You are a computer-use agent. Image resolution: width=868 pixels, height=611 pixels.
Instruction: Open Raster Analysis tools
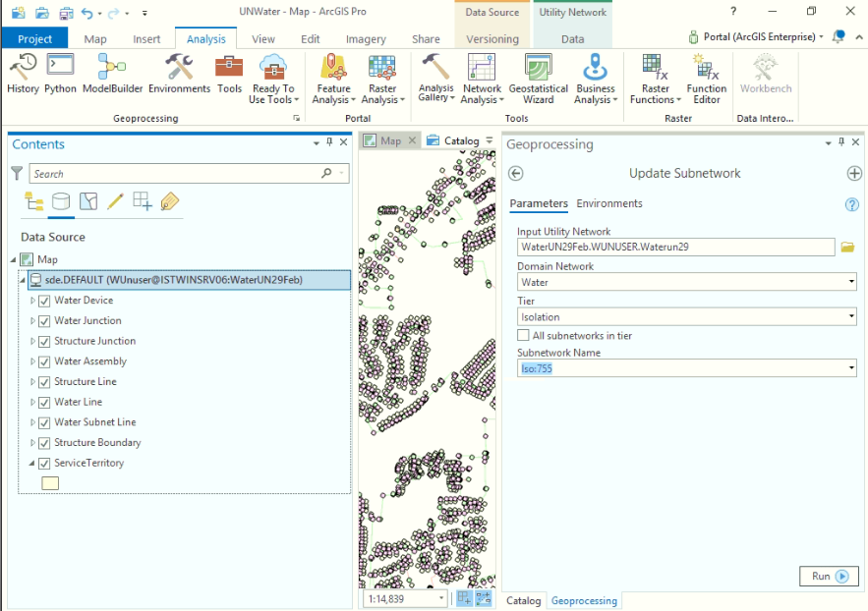point(382,79)
